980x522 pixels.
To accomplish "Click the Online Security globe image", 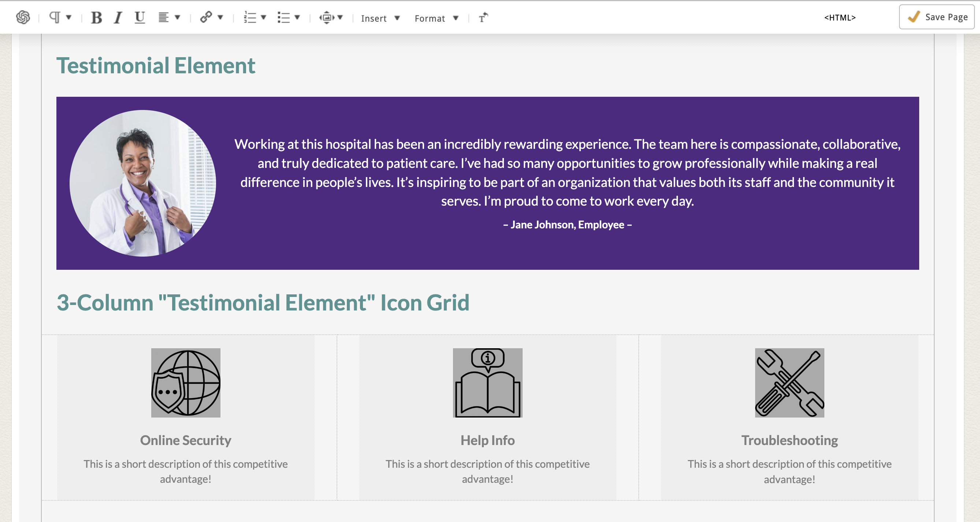I will pos(186,383).
